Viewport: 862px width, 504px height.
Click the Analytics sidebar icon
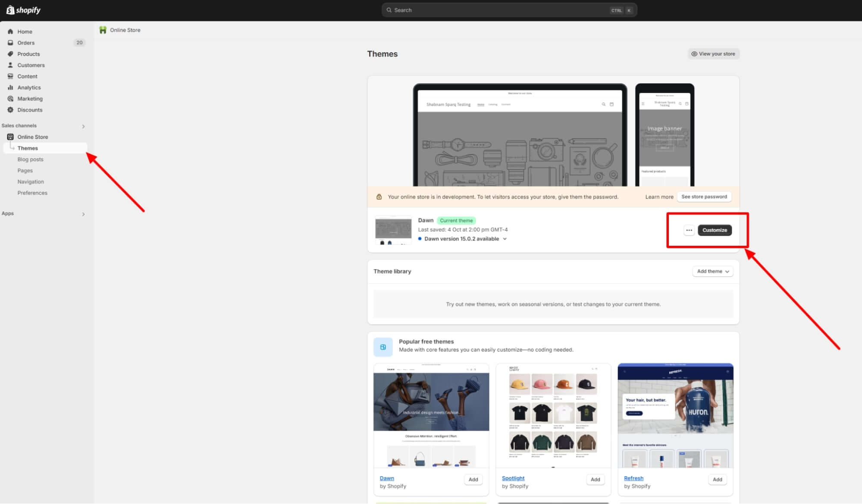[10, 88]
